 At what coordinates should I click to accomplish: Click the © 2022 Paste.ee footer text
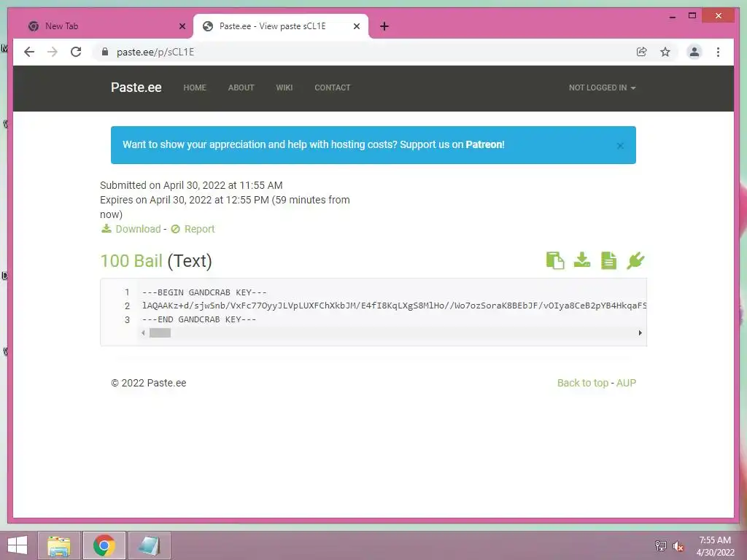(x=149, y=383)
